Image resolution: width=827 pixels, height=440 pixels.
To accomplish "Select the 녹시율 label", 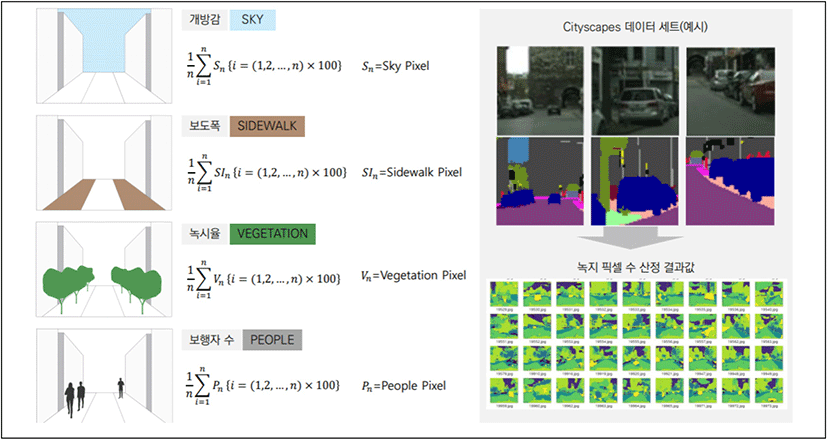I will (205, 234).
